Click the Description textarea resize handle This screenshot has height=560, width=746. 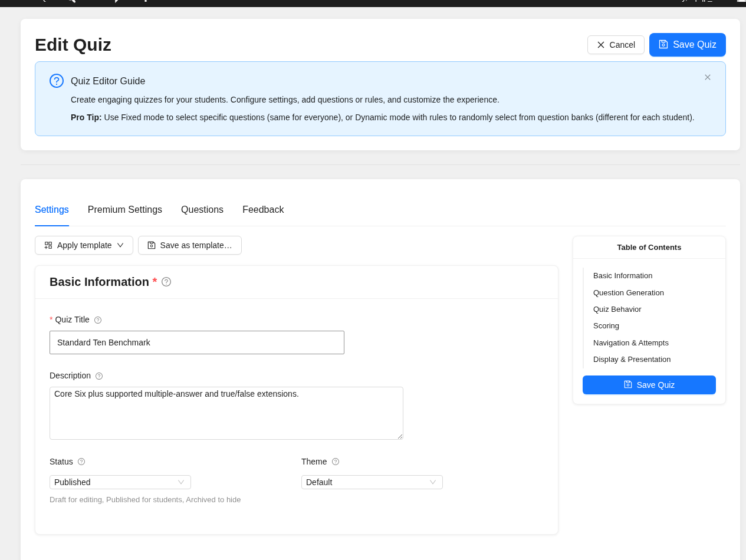point(400,436)
